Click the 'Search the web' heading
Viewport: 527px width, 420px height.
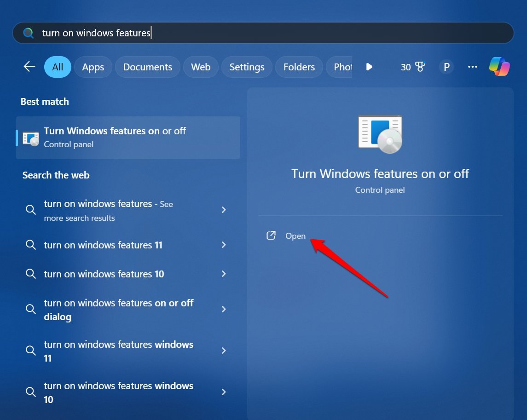(x=56, y=175)
